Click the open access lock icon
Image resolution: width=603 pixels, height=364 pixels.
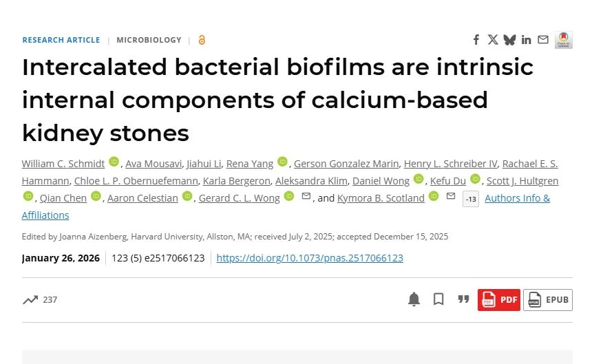[202, 40]
